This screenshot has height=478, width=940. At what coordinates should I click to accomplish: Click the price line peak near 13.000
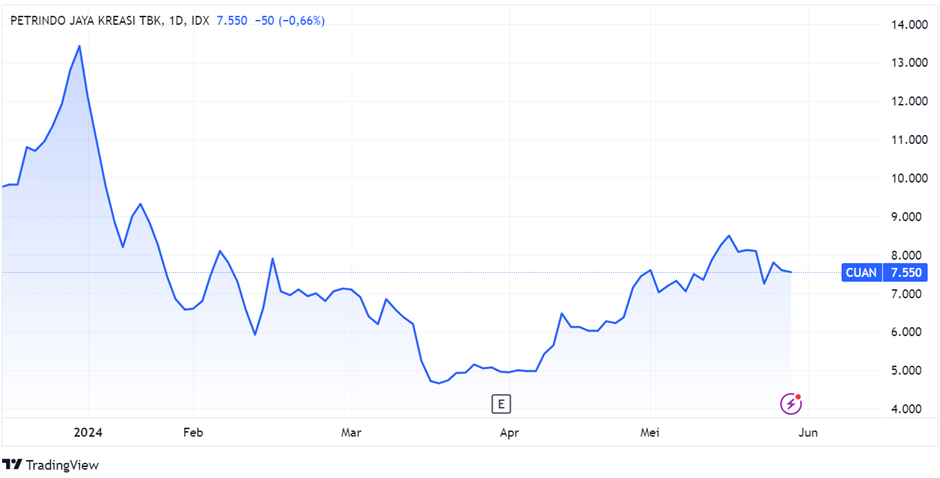(80, 46)
